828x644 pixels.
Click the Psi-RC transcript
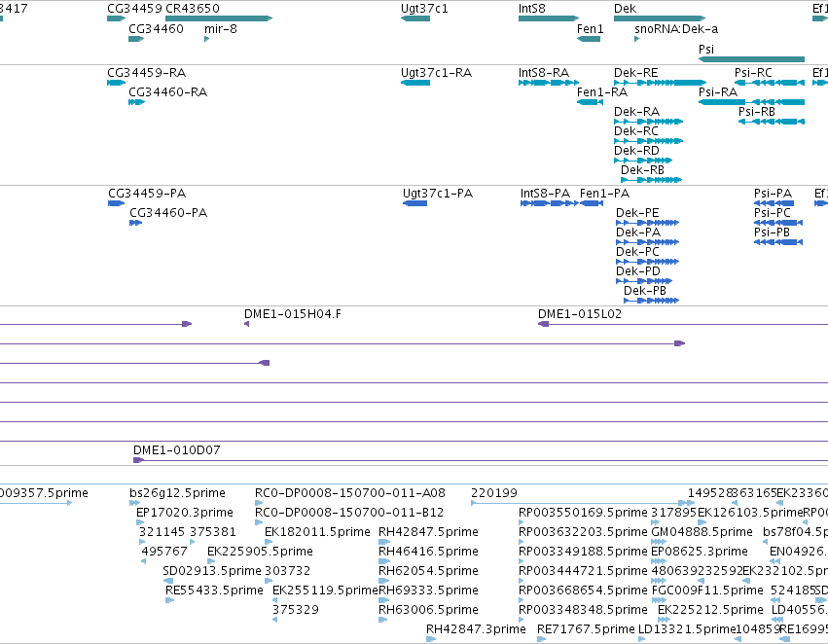coord(770,83)
